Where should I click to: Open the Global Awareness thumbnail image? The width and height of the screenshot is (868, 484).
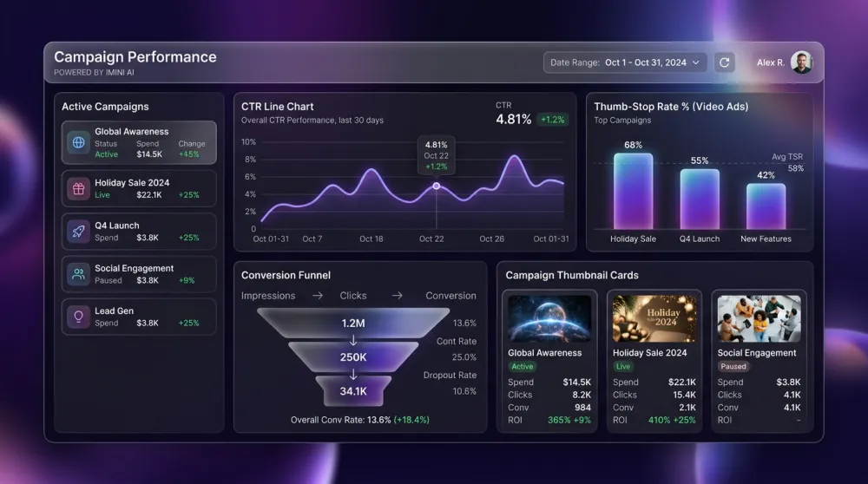pyautogui.click(x=549, y=318)
